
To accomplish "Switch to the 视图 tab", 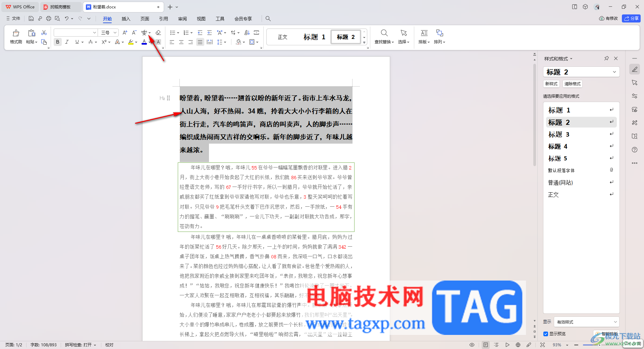I will pyautogui.click(x=201, y=19).
